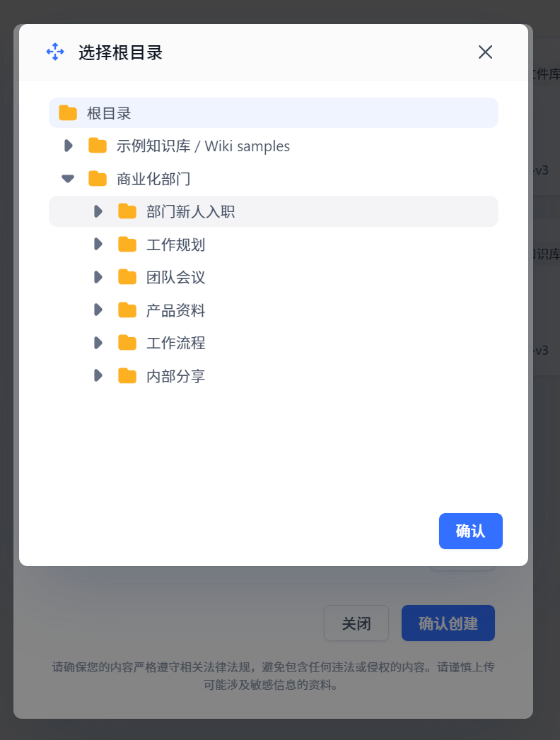This screenshot has width=560, height=740.
Task: Click the 产品资料 folder icon
Action: point(127,310)
